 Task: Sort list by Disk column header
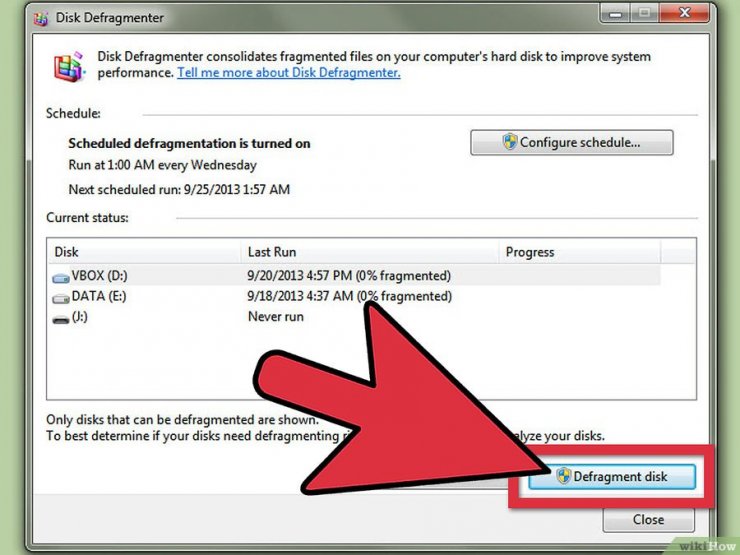(144, 252)
